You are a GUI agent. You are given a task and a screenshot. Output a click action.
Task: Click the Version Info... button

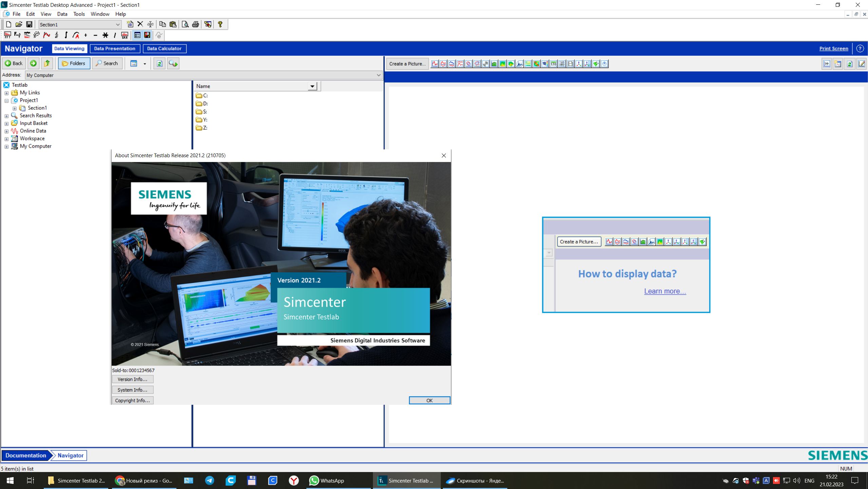(x=132, y=379)
